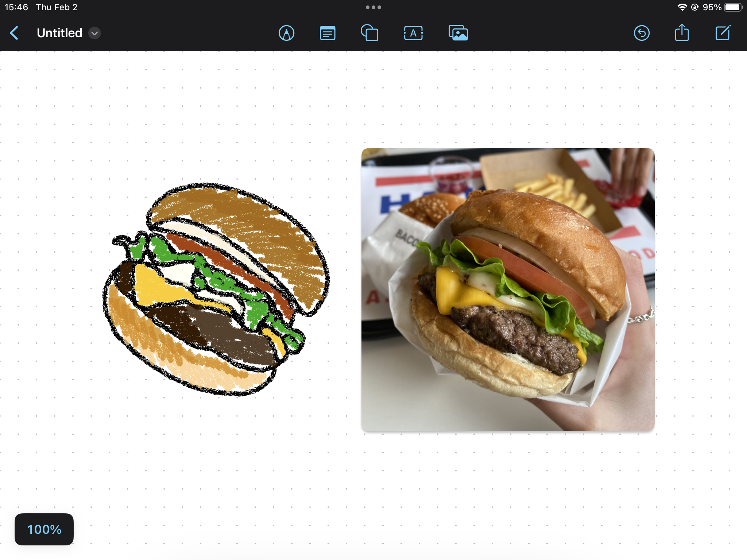The width and height of the screenshot is (747, 560).
Task: Tap the orientation lock status icon
Action: (695, 7)
